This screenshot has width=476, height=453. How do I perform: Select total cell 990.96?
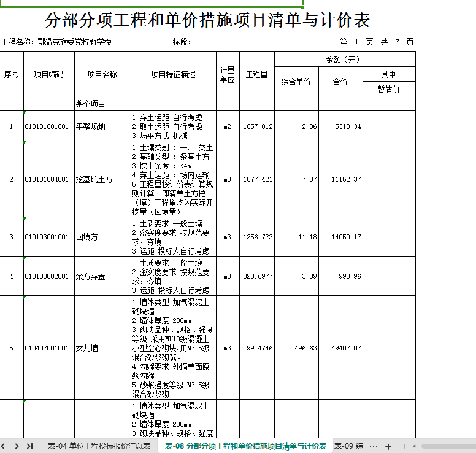click(340, 276)
